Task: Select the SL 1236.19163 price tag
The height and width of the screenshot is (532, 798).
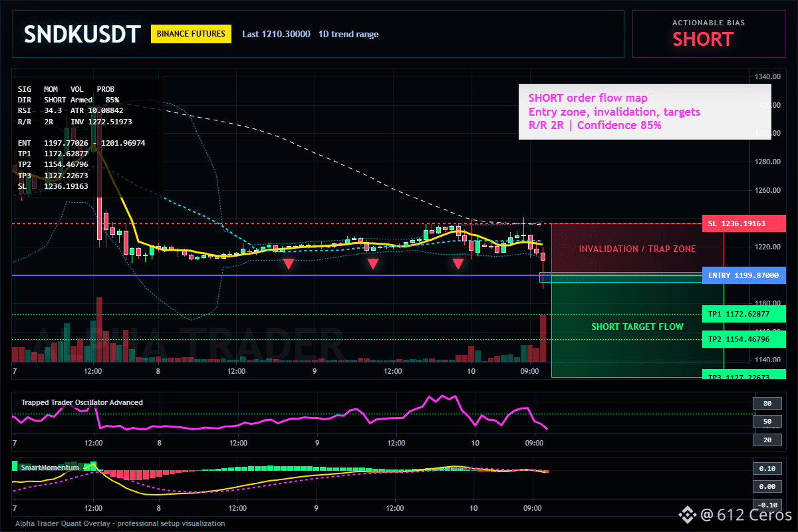Action: pos(743,223)
